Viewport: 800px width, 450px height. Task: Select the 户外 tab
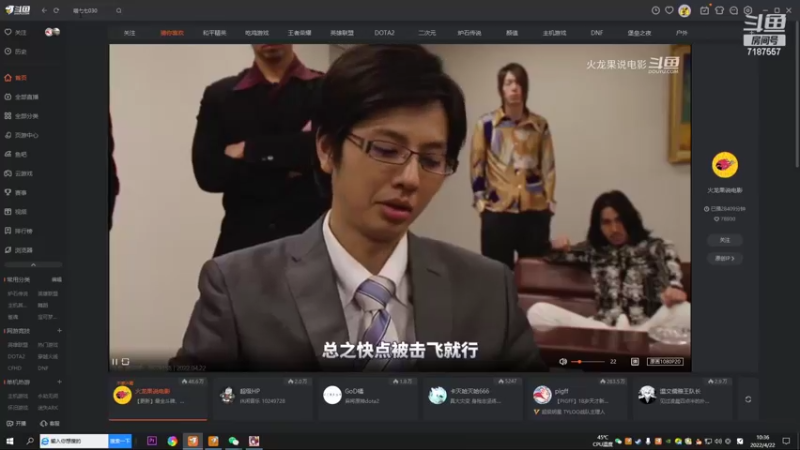[x=681, y=33]
